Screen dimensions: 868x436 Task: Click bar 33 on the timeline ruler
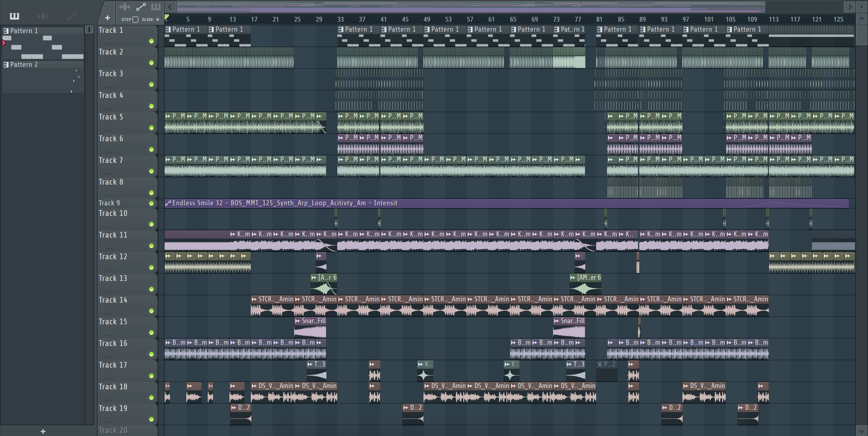[x=341, y=20]
